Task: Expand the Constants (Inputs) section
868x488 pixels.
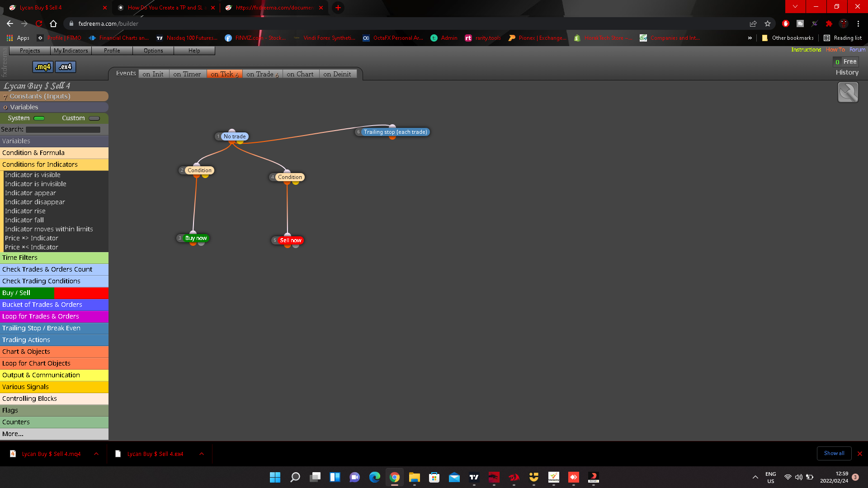Action: (x=54, y=96)
